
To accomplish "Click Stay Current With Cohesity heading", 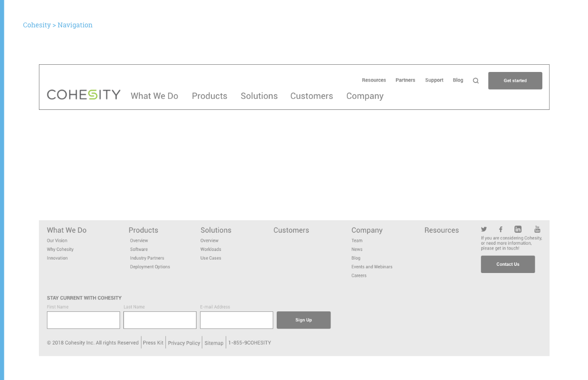I will click(84, 298).
